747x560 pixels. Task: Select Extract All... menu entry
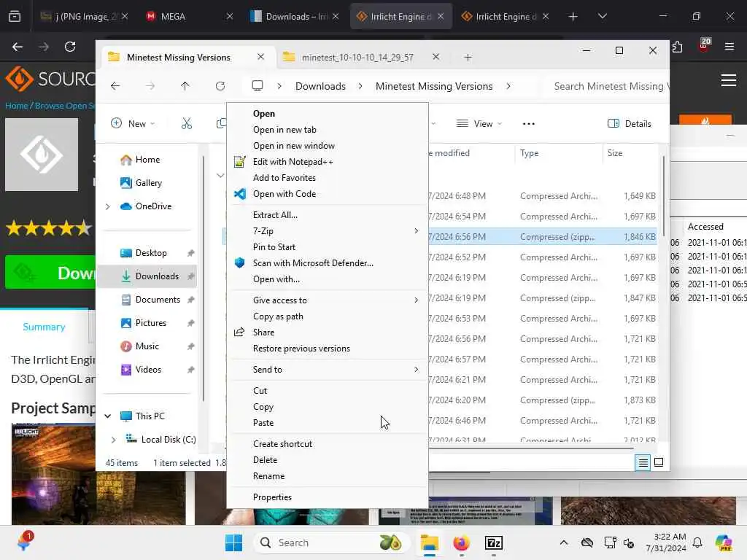[275, 215]
